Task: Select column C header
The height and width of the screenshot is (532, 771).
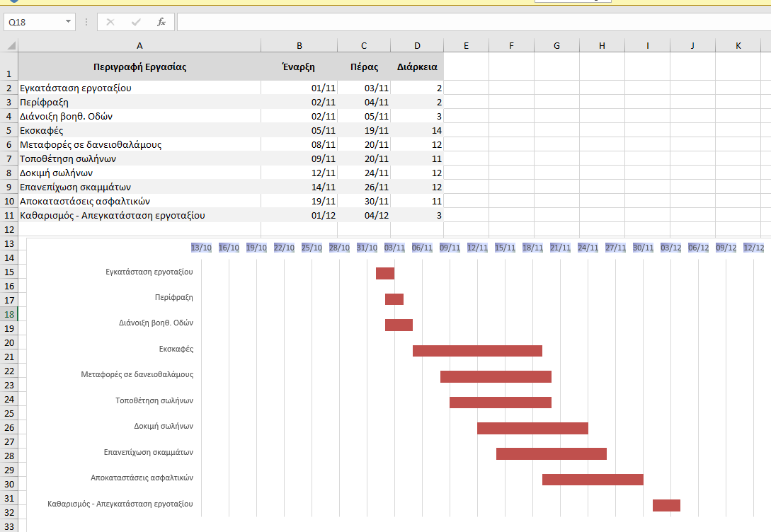Action: pyautogui.click(x=364, y=46)
